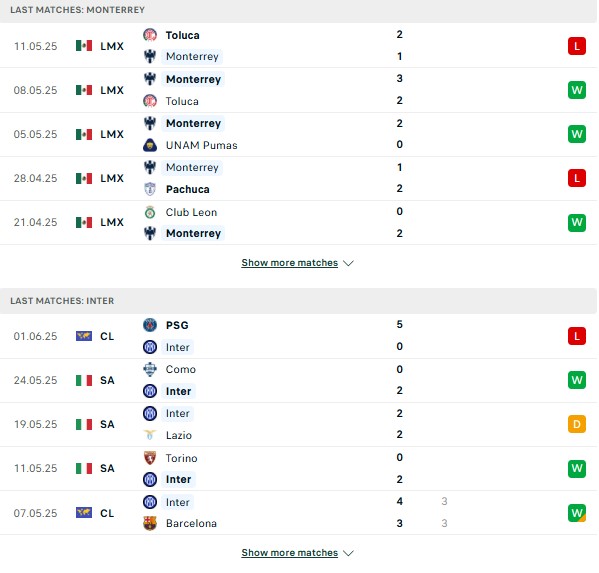The height and width of the screenshot is (573, 599).
Task: Click the Mexico flag beside LMX on 28.04.25
Action: point(84,178)
